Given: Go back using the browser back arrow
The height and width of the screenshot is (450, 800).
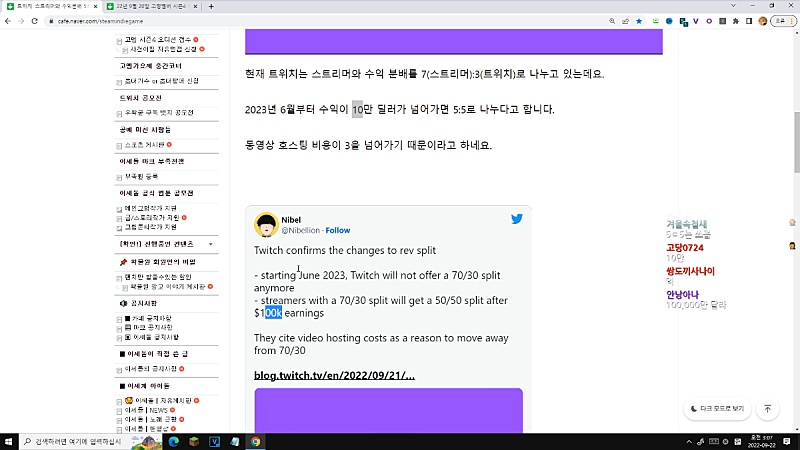Looking at the screenshot, I should (8, 20).
